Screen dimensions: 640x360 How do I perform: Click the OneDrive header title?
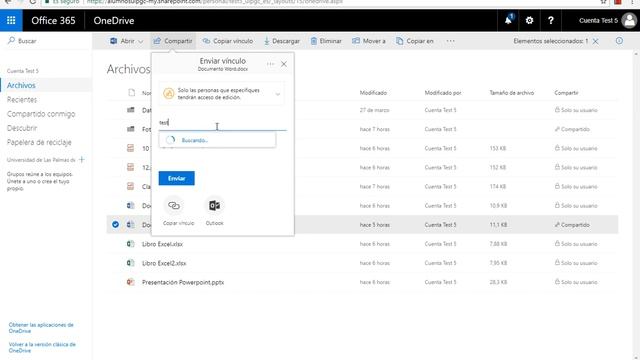click(113, 20)
